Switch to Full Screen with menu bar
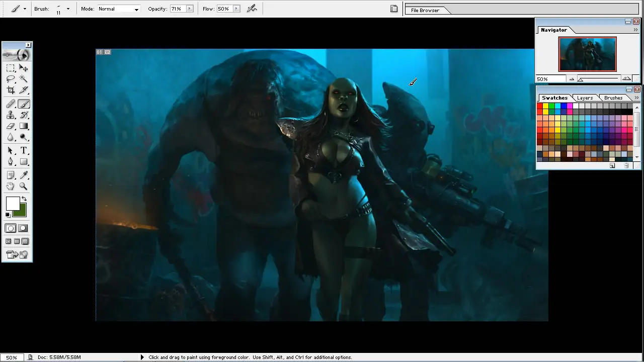644x362 pixels. click(x=17, y=241)
